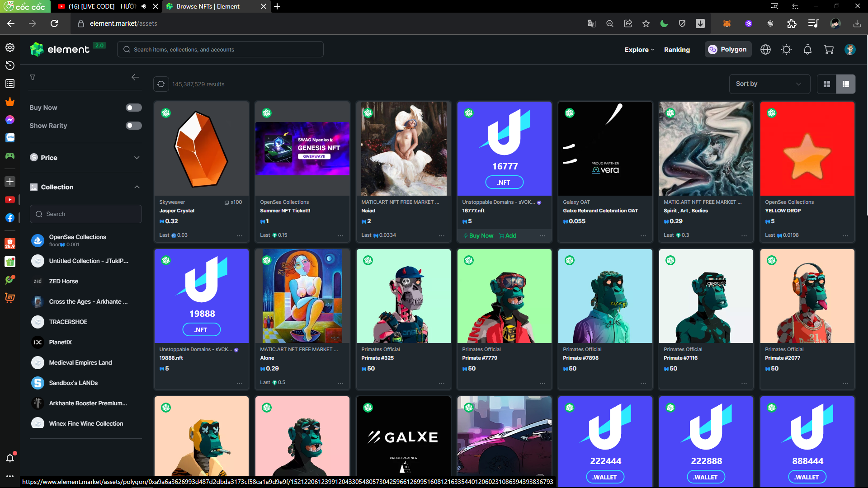Viewport: 868px width, 488px height.
Task: Click the Skyweaver collection link
Action: (172, 202)
